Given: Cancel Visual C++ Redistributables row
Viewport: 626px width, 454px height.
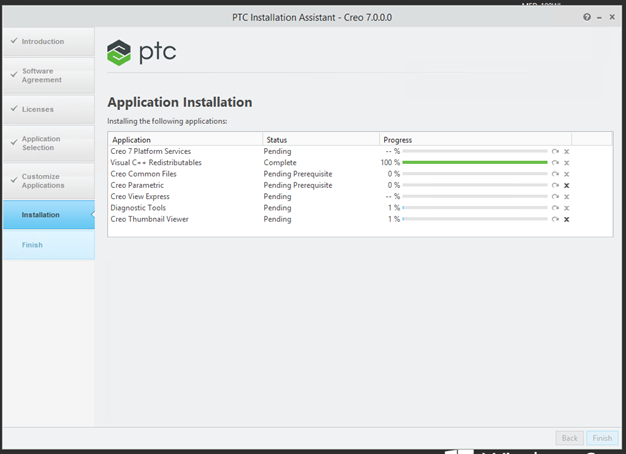Looking at the screenshot, I should 566,163.
